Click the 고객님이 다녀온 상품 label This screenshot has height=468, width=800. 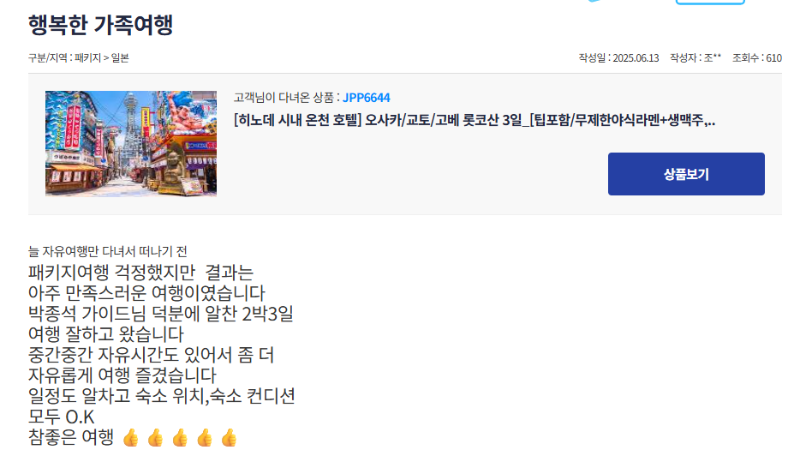coord(286,97)
